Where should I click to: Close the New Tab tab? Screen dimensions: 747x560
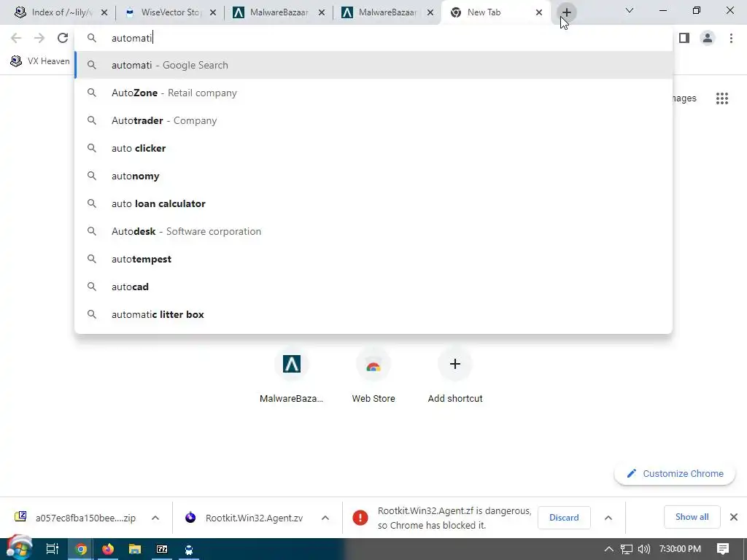(x=539, y=13)
